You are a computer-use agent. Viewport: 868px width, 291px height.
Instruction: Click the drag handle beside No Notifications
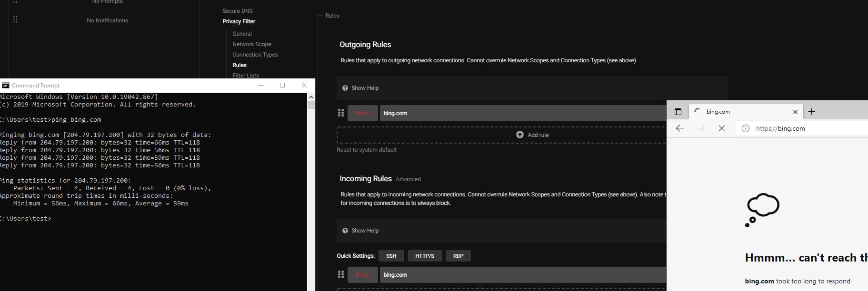pos(15,19)
